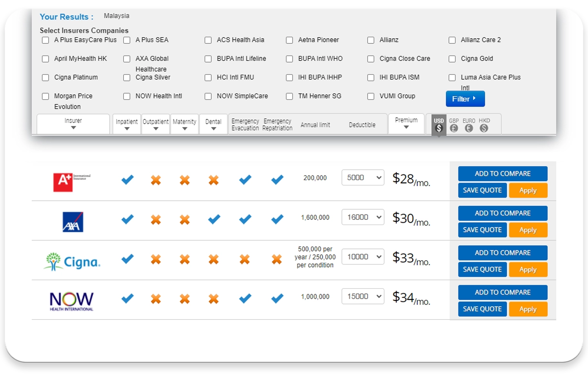Click the Emergency Repatriation checkmark in the A+ row
This screenshot has height=378, width=588.
coord(277,180)
